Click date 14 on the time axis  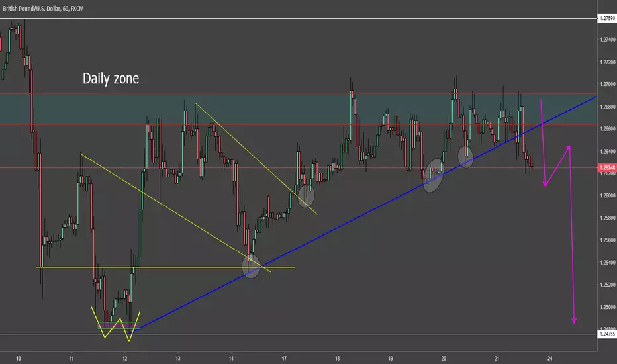point(231,359)
